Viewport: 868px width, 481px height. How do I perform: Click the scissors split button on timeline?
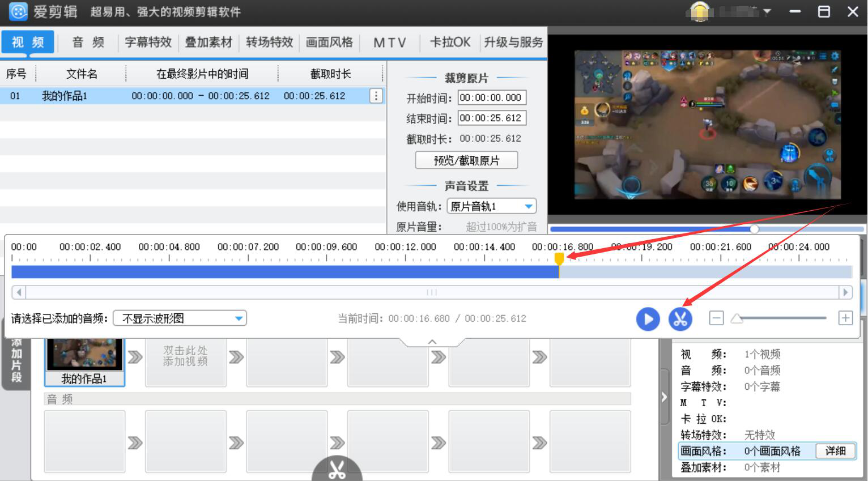(680, 319)
